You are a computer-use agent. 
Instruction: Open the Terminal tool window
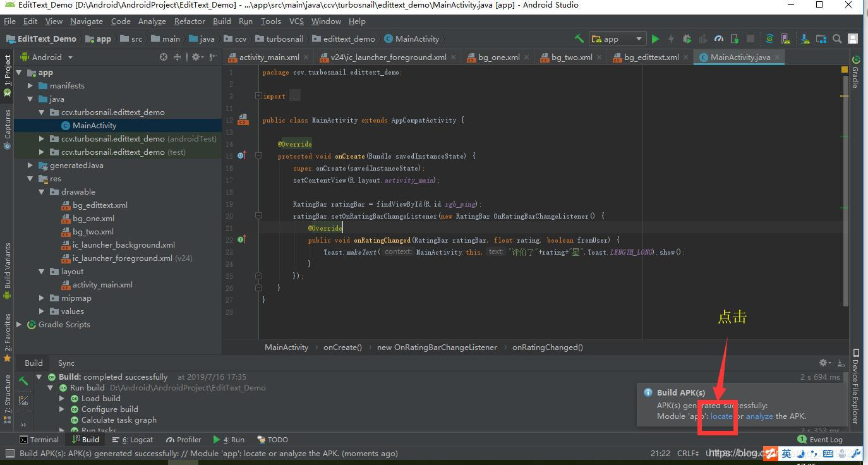pos(39,440)
